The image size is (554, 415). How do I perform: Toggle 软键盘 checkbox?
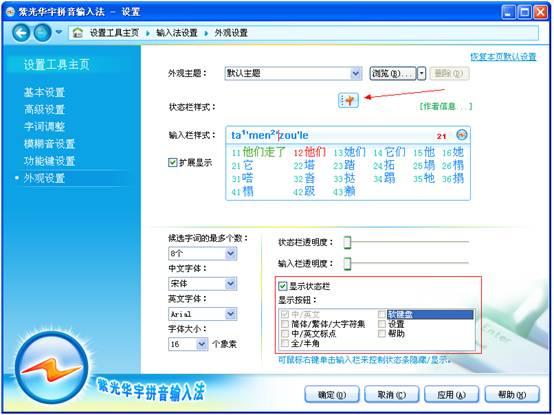(x=382, y=314)
